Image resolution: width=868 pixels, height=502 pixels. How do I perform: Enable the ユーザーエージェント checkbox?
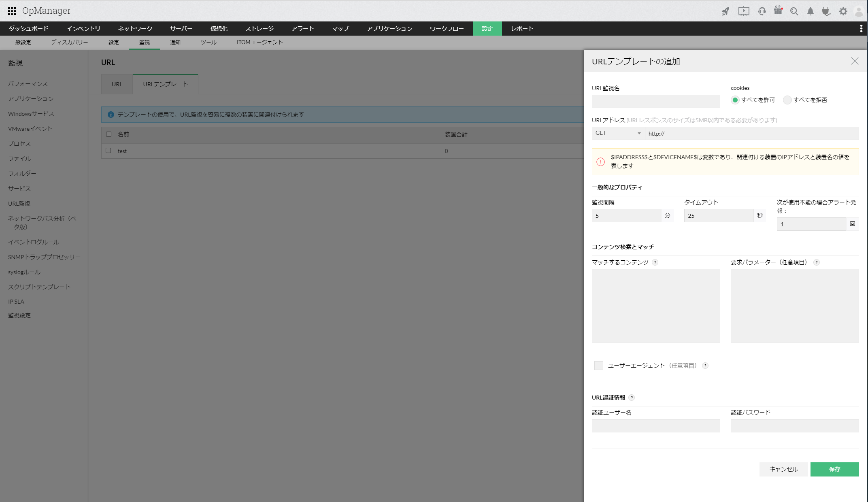599,366
